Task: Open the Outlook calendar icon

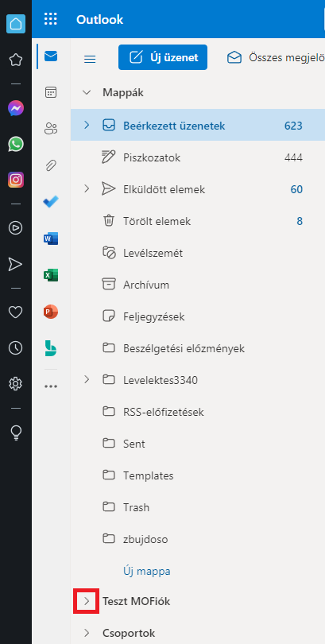Action: tap(51, 92)
